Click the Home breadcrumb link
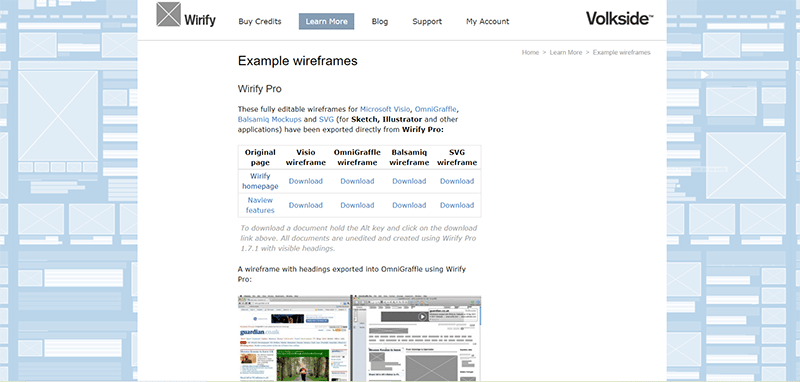 click(x=530, y=53)
